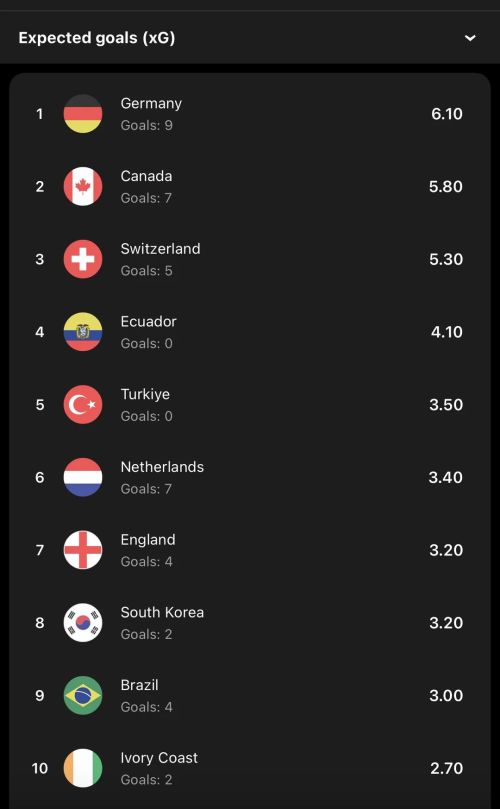Click the Expected goals (xG) header title
500x809 pixels.
(x=96, y=38)
